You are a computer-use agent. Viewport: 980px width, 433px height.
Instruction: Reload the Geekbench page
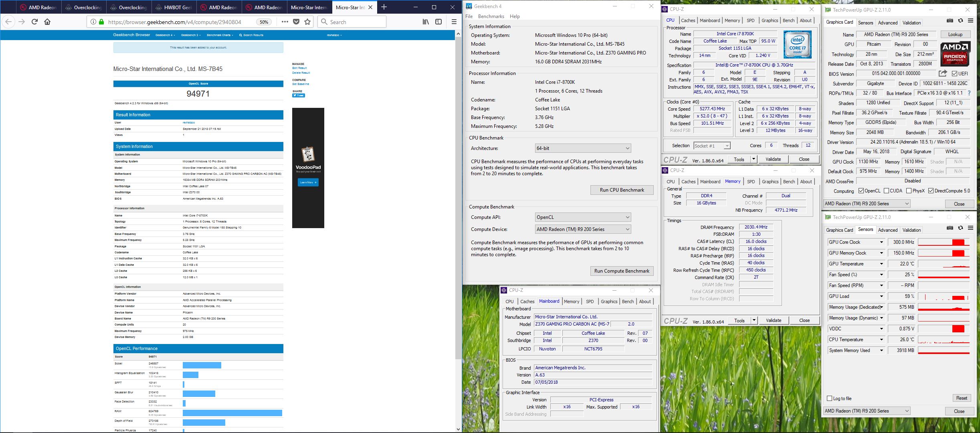tap(34, 22)
